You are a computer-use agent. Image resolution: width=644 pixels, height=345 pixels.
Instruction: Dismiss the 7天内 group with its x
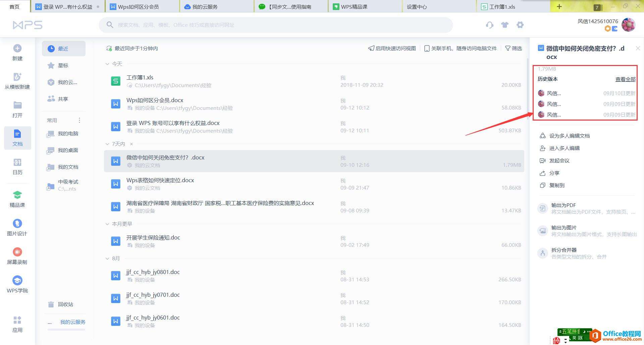(x=131, y=144)
